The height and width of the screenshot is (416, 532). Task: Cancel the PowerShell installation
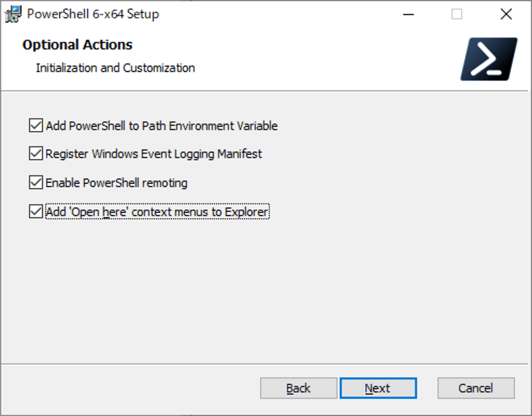point(476,388)
